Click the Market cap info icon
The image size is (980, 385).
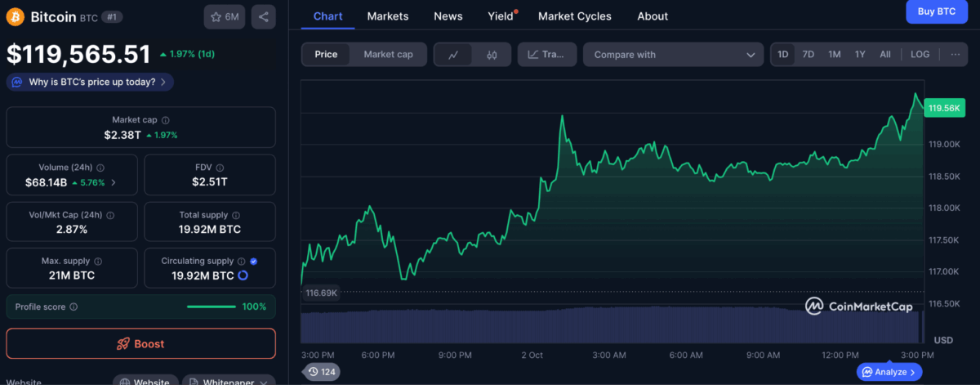166,120
